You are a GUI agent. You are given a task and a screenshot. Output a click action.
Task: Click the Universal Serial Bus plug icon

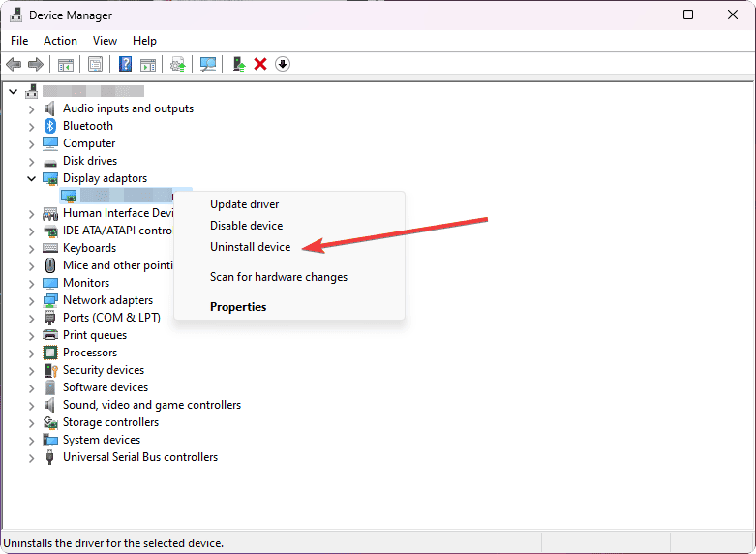coord(49,457)
